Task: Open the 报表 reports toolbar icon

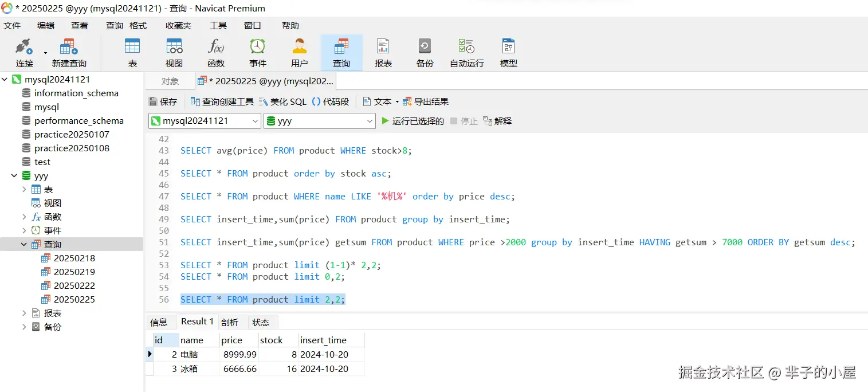Action: tap(383, 53)
